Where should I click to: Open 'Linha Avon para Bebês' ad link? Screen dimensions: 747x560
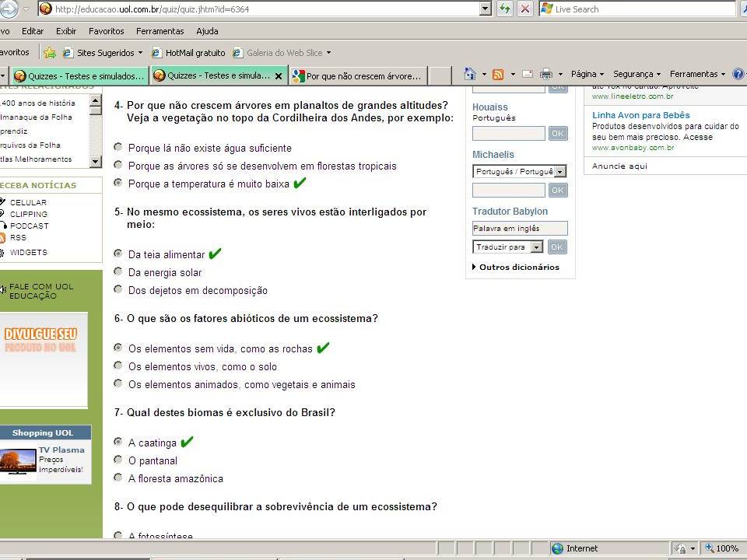coord(640,115)
